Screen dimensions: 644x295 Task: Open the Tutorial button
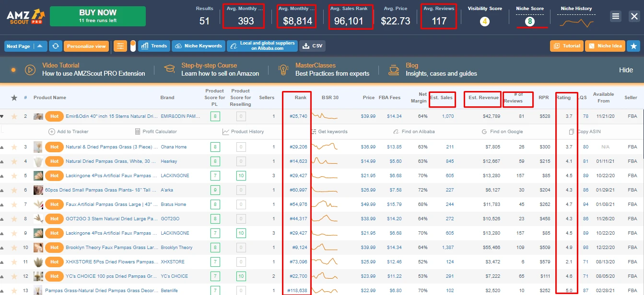tap(567, 46)
